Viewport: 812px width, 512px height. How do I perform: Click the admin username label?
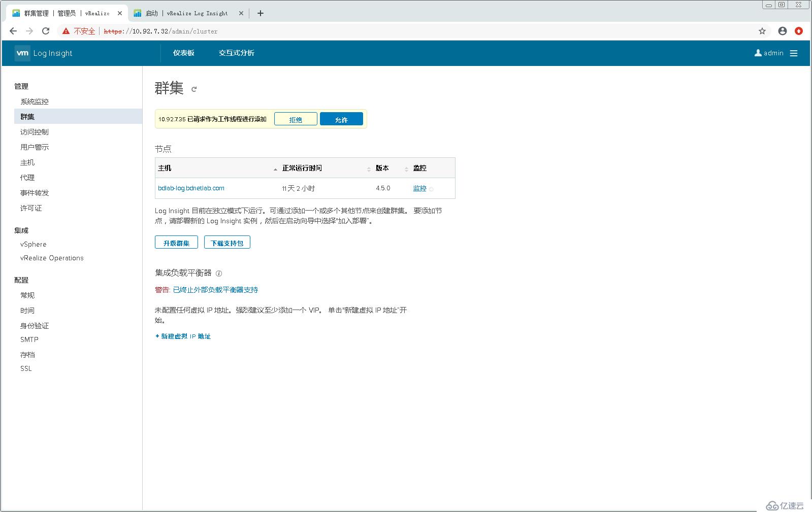tap(773, 53)
